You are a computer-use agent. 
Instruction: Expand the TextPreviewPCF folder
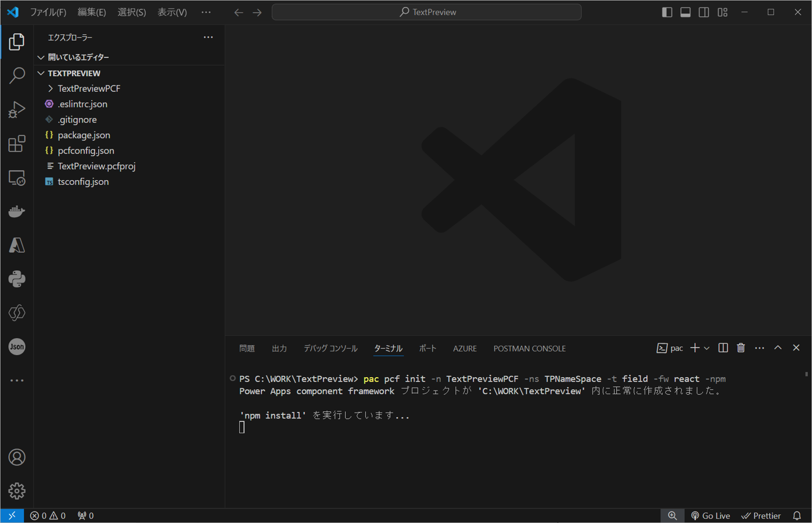tap(129, 88)
